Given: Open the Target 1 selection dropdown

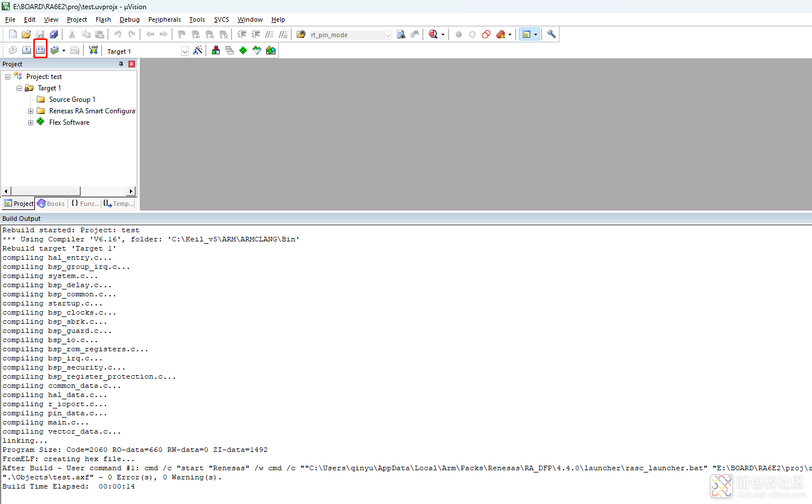Looking at the screenshot, I should pos(185,51).
